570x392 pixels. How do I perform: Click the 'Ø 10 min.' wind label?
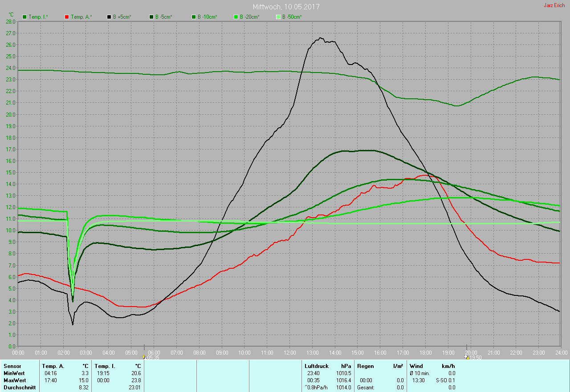pyautogui.click(x=420, y=373)
